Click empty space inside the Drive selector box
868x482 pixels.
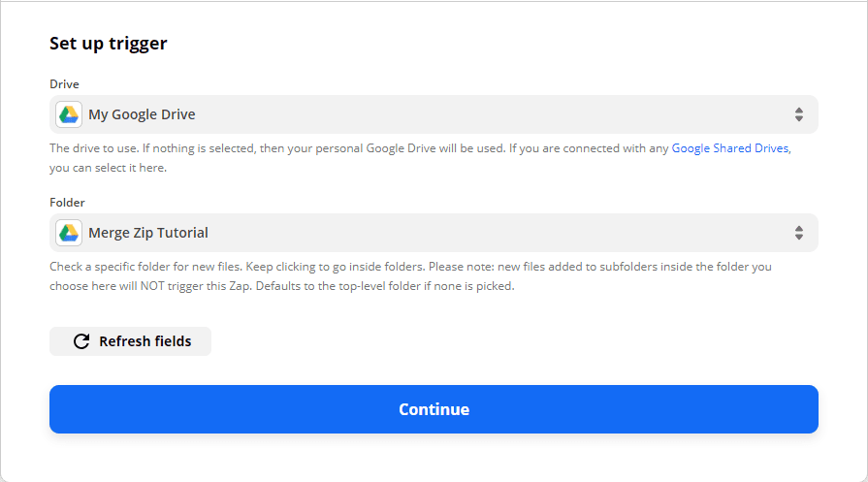[485, 114]
